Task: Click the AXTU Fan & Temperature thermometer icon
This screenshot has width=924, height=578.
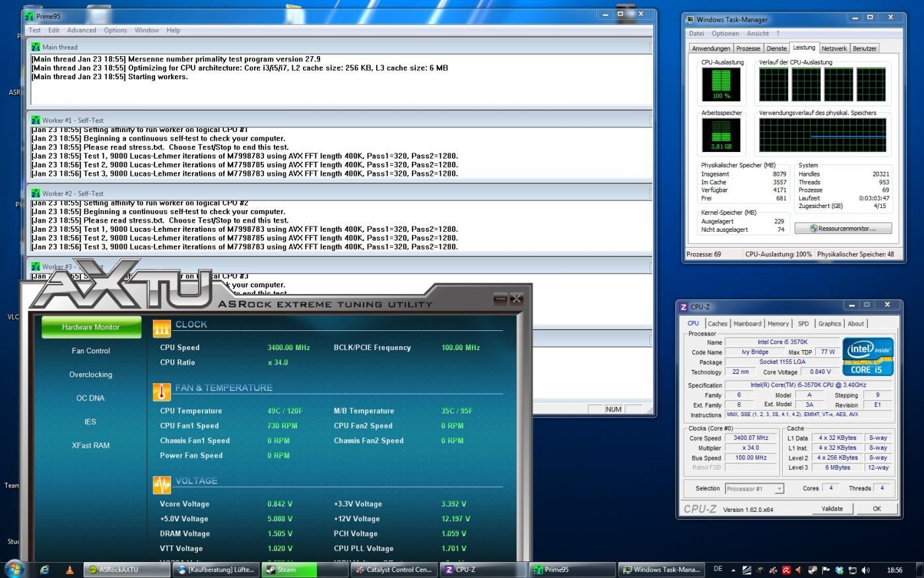Action: pos(162,392)
